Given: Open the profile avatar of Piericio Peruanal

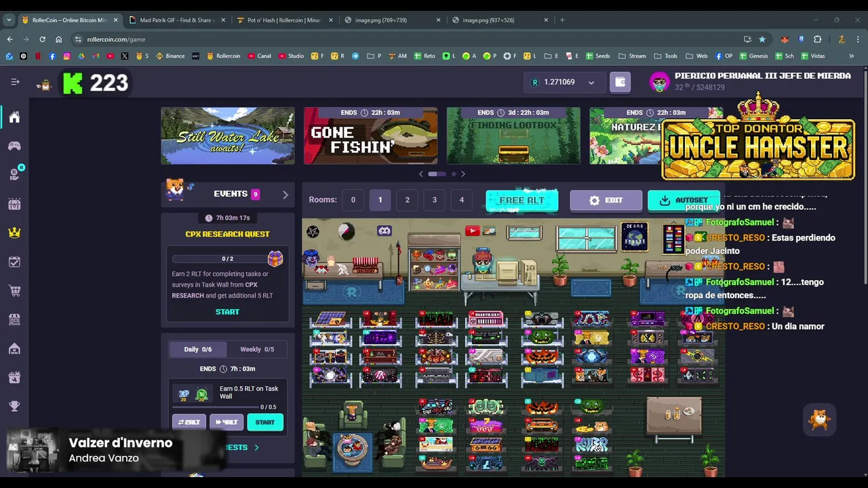Looking at the screenshot, I should (659, 82).
